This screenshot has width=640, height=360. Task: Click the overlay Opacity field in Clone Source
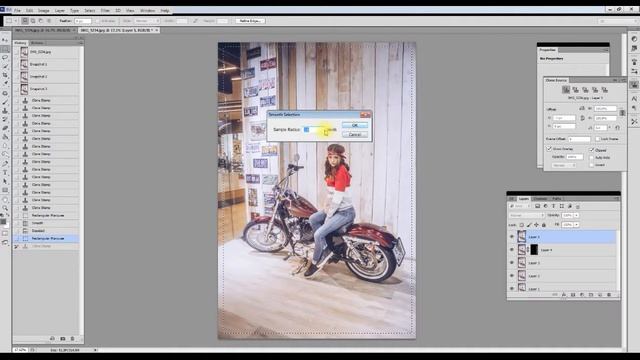[575, 157]
